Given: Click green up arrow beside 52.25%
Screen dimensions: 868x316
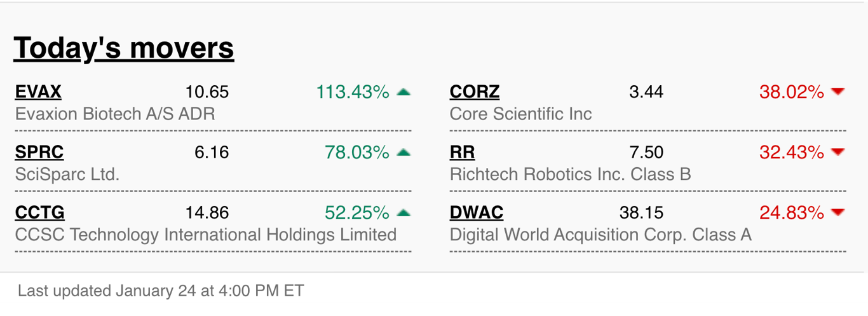Looking at the screenshot, I should pyautogui.click(x=403, y=212).
